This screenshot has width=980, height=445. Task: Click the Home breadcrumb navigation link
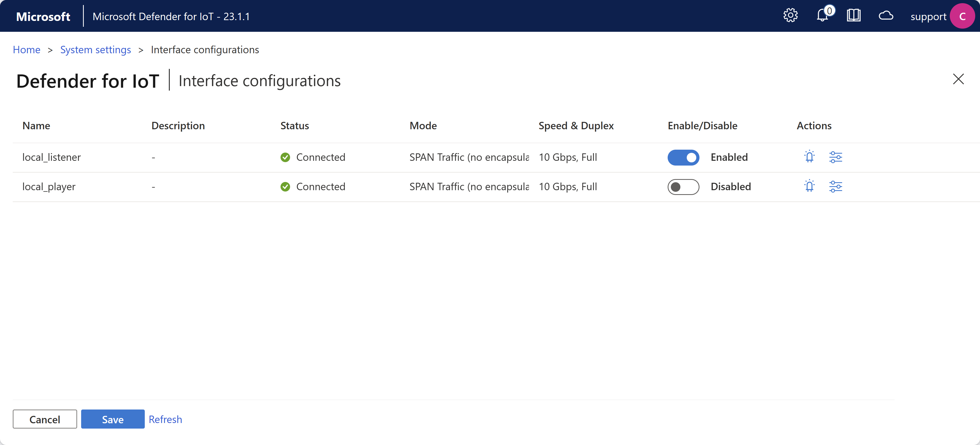pos(26,49)
